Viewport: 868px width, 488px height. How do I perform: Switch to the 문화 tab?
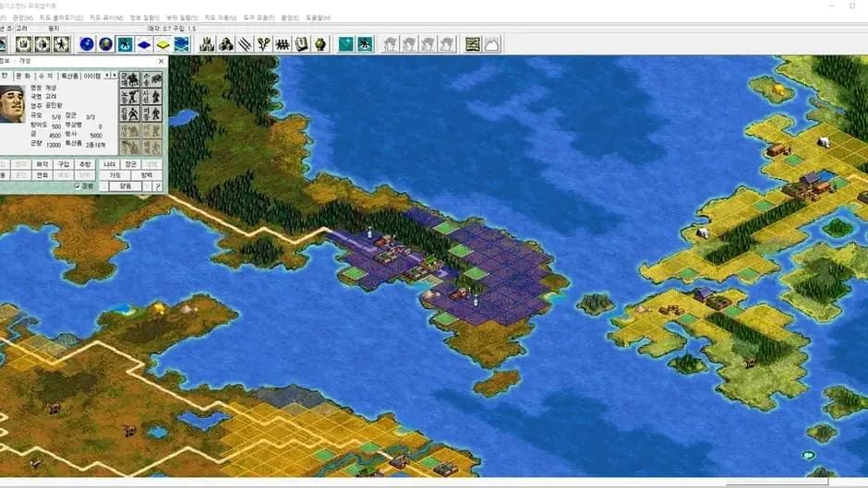pos(23,76)
